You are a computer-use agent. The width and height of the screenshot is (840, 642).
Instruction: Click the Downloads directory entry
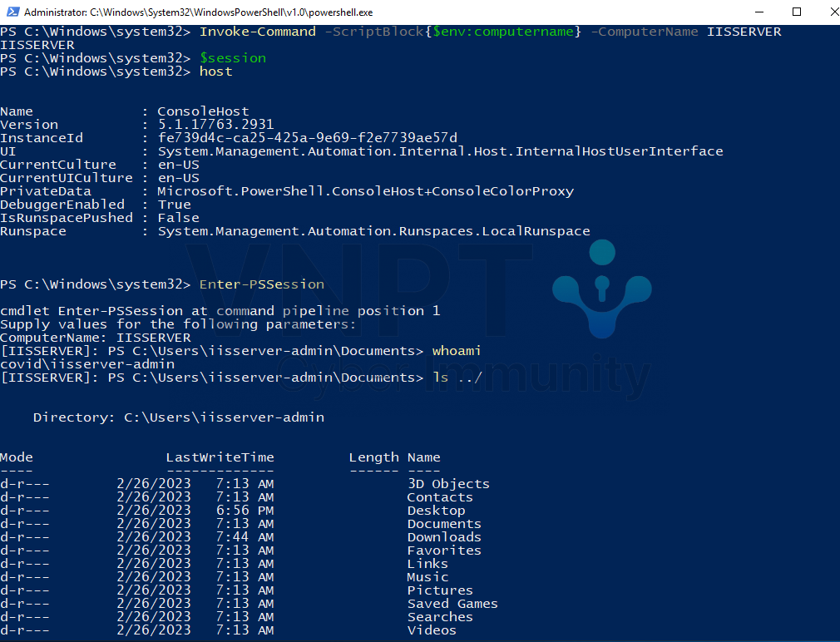coord(444,537)
